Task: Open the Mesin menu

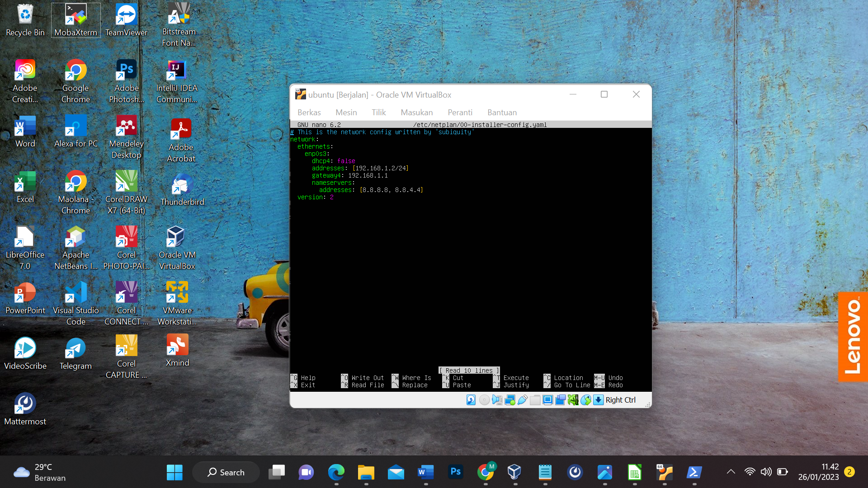Action: click(x=346, y=112)
